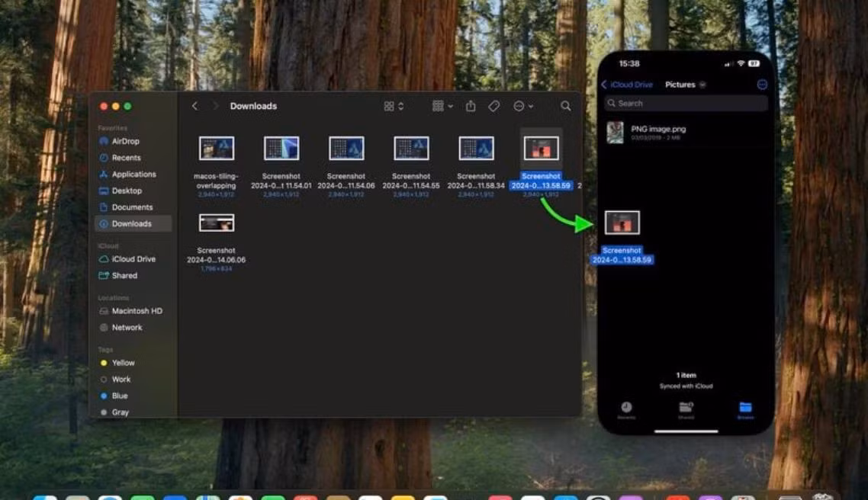Select Screenshot 11.54.06 thumbnail
Viewport: 868px width, 500px height.
pos(346,148)
